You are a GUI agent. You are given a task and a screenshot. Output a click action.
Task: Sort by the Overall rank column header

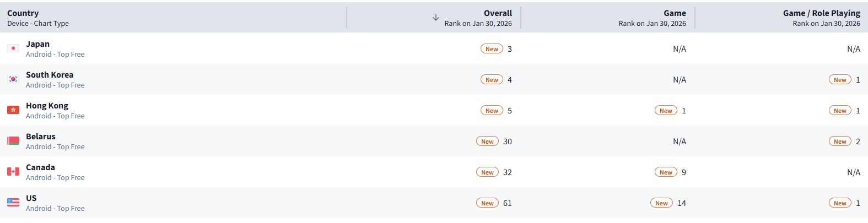point(497,13)
